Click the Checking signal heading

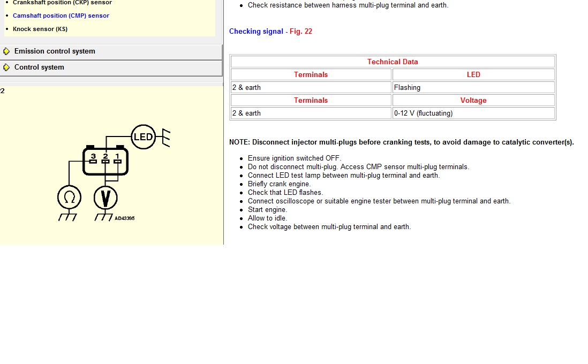point(256,32)
